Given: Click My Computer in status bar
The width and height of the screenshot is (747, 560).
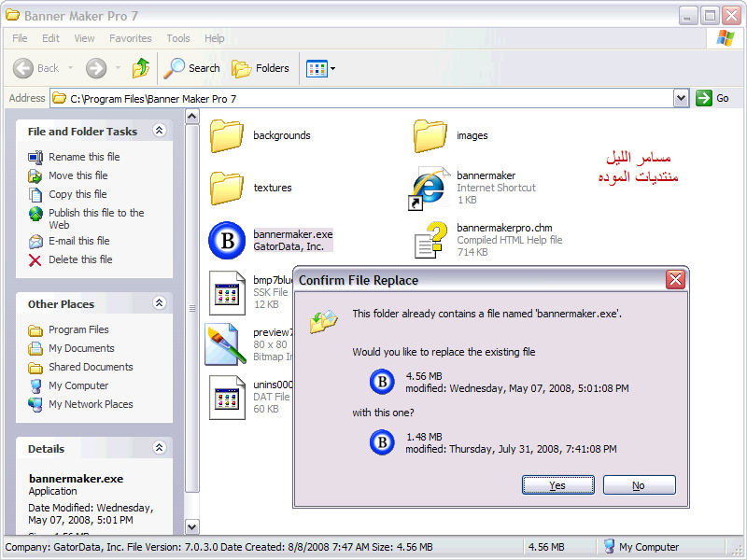Looking at the screenshot, I should pos(641,547).
